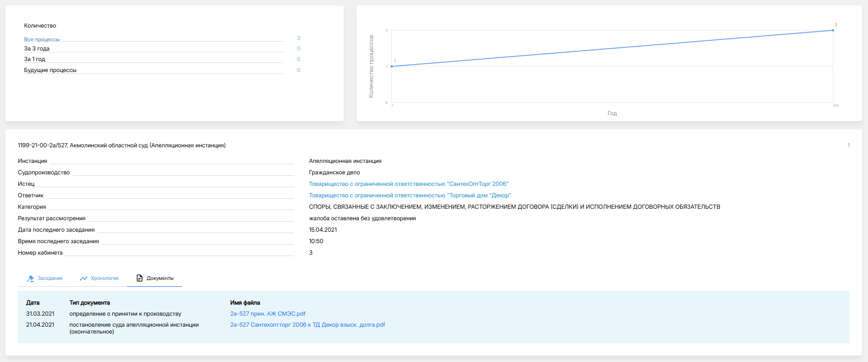Select the За 1 год row
The height and width of the screenshot is (362, 868).
pyautogui.click(x=34, y=59)
